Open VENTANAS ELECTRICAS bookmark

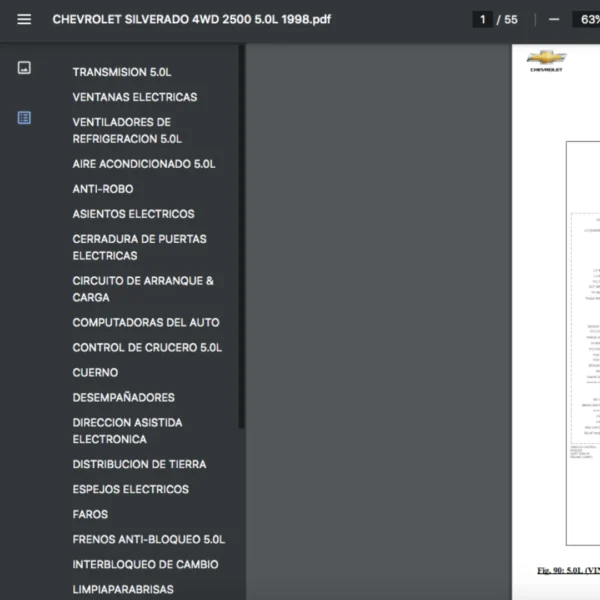[135, 97]
